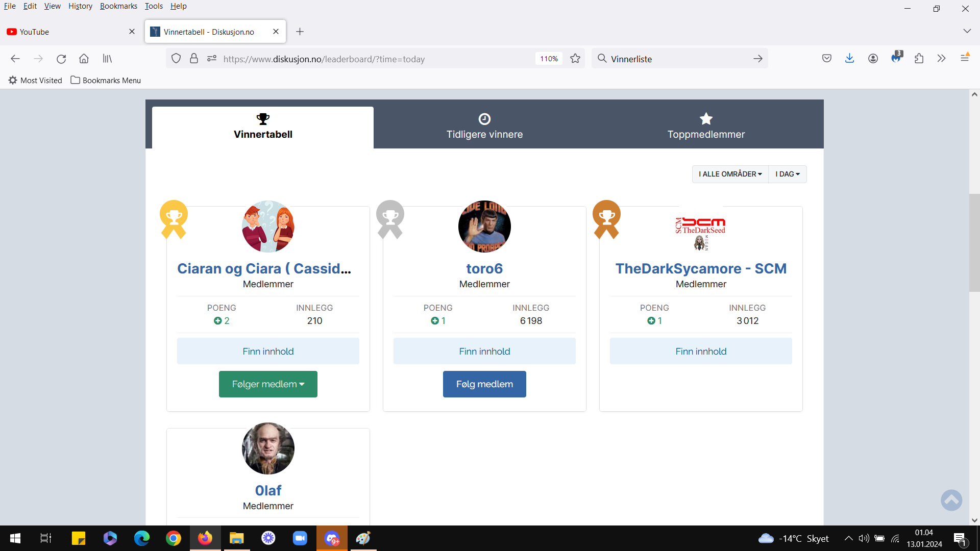Expand the I ALLE OMRÅDER dropdown
This screenshot has width=980, height=551.
point(730,174)
